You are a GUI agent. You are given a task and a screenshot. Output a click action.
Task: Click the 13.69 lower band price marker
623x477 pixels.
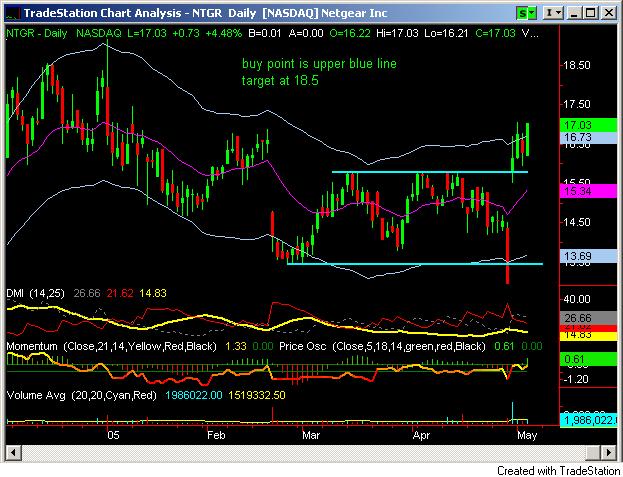coord(588,256)
